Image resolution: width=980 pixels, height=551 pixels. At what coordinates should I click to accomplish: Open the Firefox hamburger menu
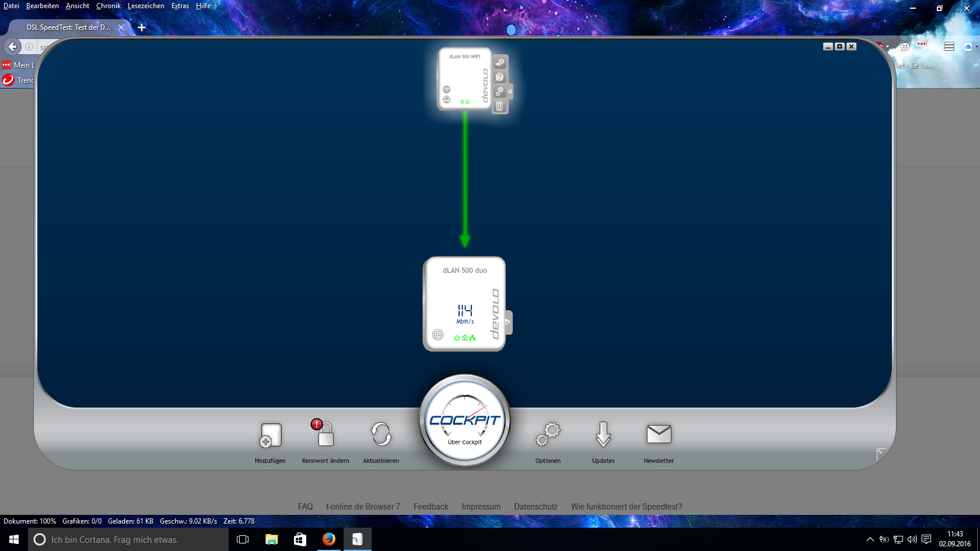(x=949, y=47)
